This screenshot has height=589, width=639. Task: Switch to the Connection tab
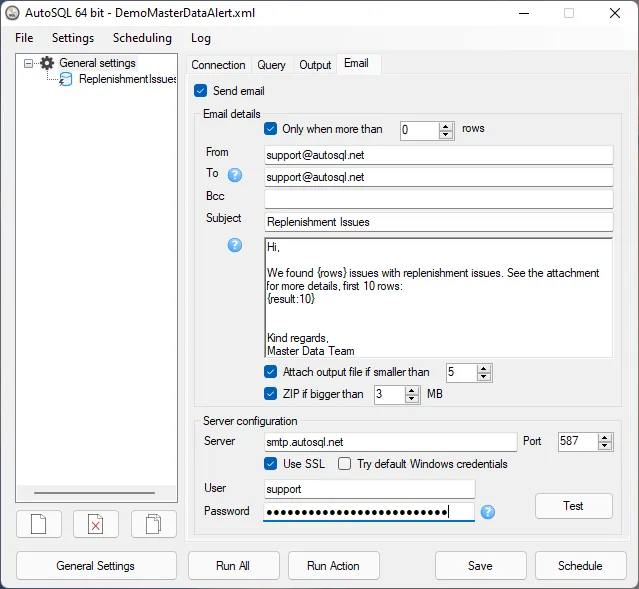pos(218,65)
